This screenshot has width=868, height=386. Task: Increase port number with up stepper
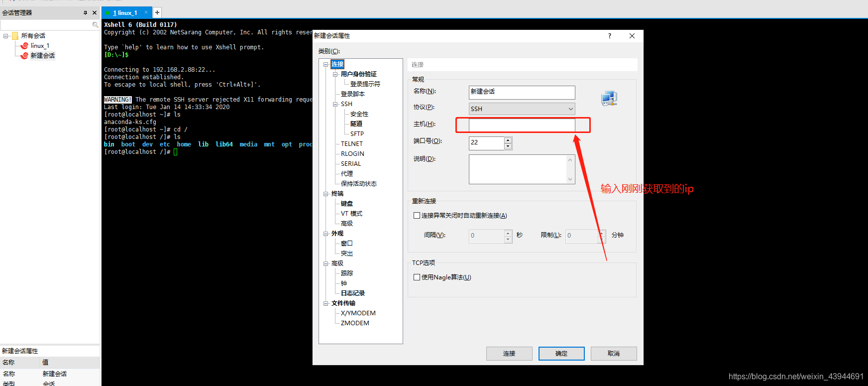coord(508,140)
